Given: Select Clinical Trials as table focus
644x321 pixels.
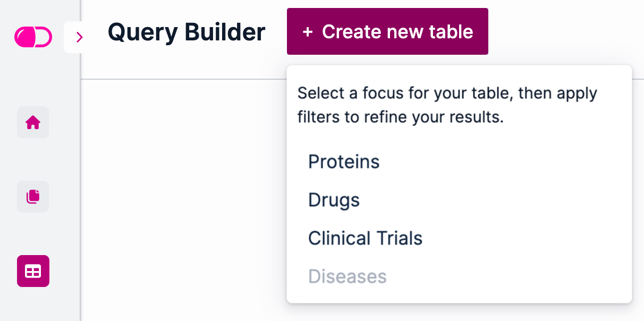Looking at the screenshot, I should tap(365, 238).
